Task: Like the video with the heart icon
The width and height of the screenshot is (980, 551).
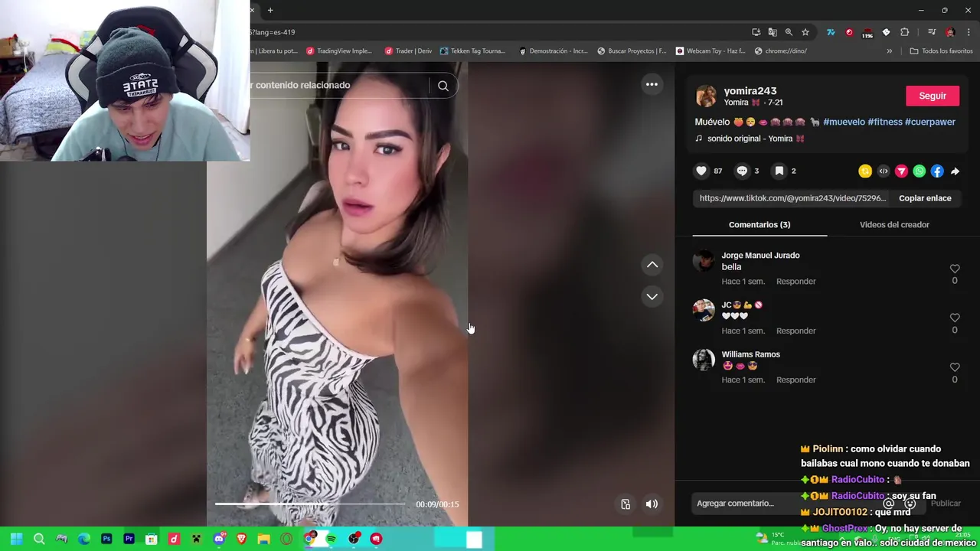Action: pyautogui.click(x=701, y=171)
